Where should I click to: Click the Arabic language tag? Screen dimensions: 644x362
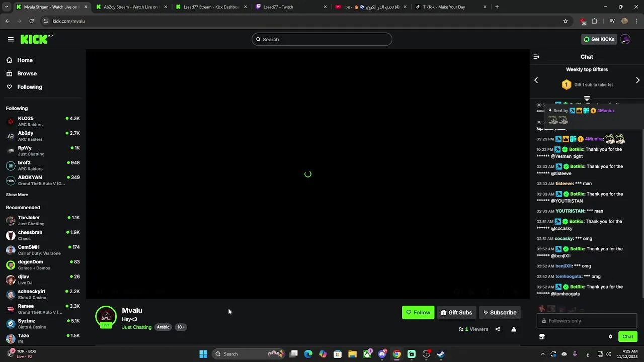(163, 327)
